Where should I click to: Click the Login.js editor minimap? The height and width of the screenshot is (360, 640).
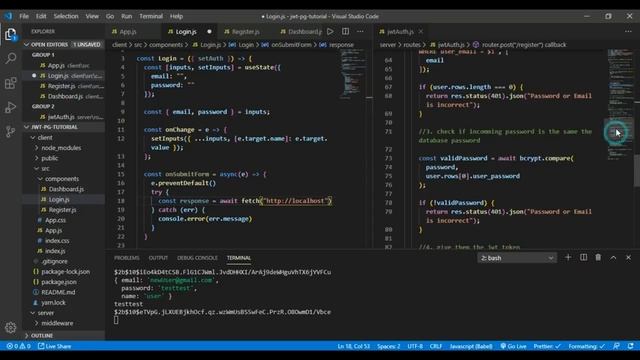(x=353, y=73)
